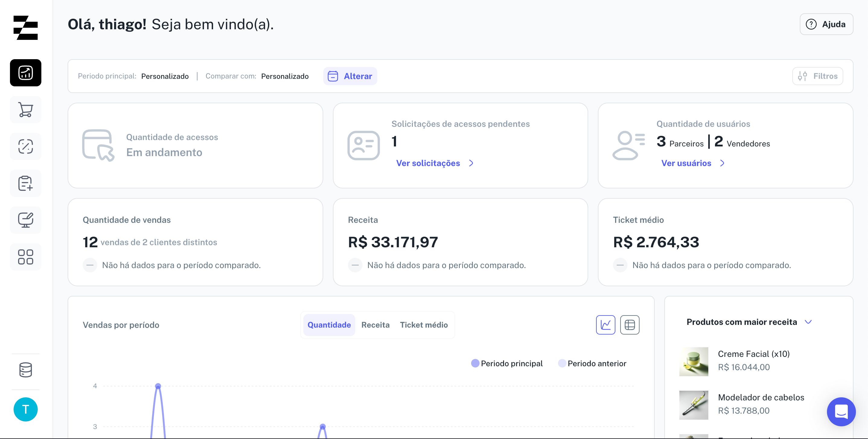868x439 pixels.
Task: Open the dashboard analytics icon in sidebar
Action: (25, 73)
